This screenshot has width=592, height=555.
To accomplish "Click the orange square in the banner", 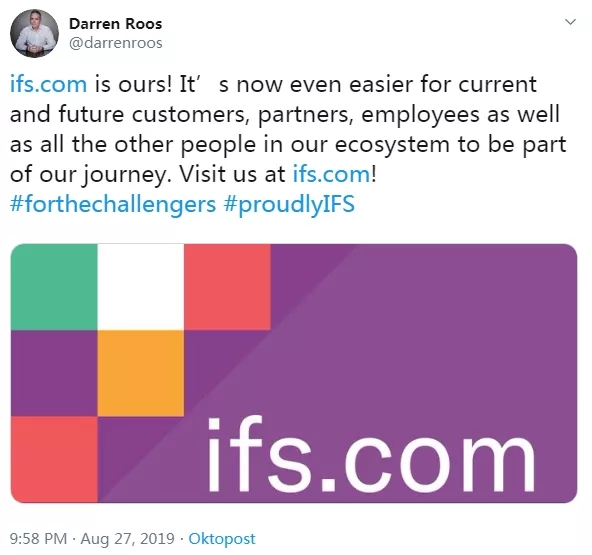I will point(140,373).
